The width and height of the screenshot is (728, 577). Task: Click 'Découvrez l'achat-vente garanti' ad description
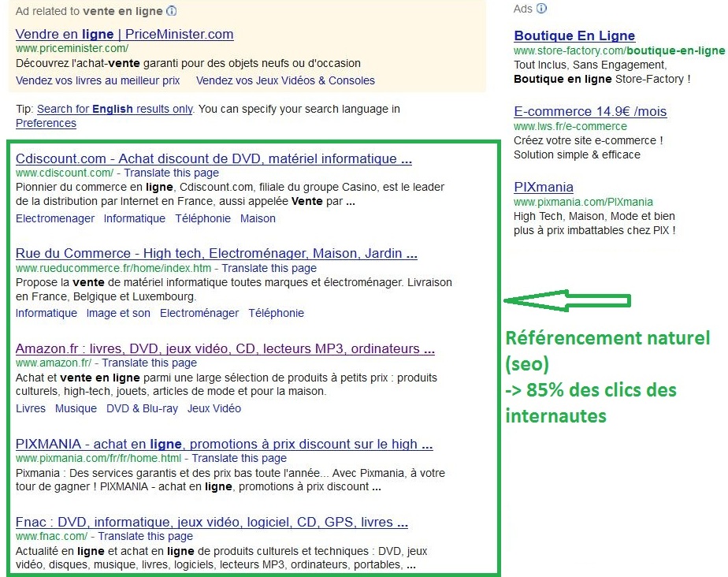coord(188,63)
